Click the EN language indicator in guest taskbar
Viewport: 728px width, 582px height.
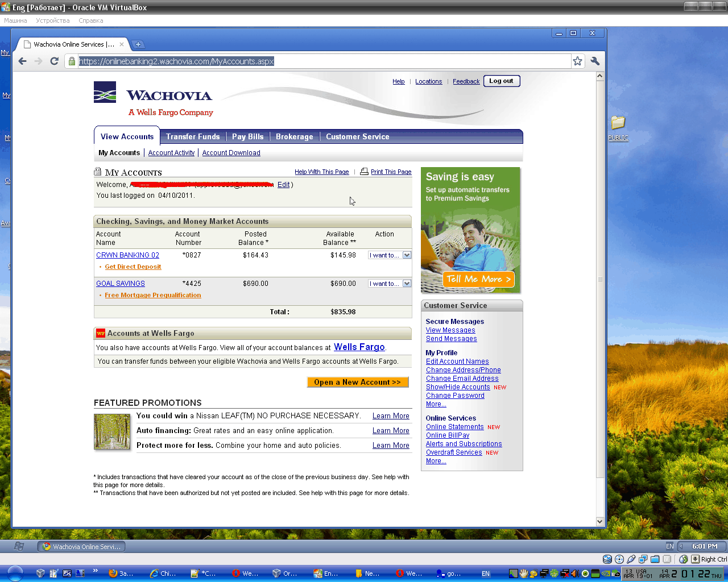[670, 546]
